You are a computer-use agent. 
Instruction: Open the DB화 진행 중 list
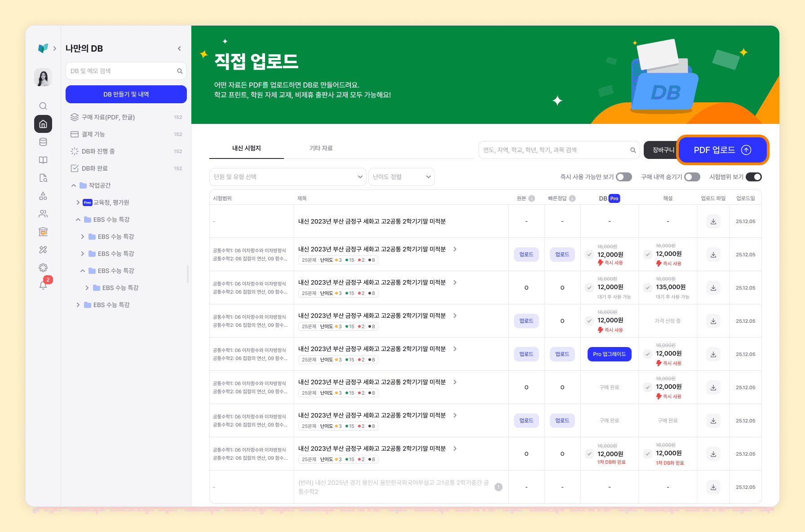tap(126, 151)
